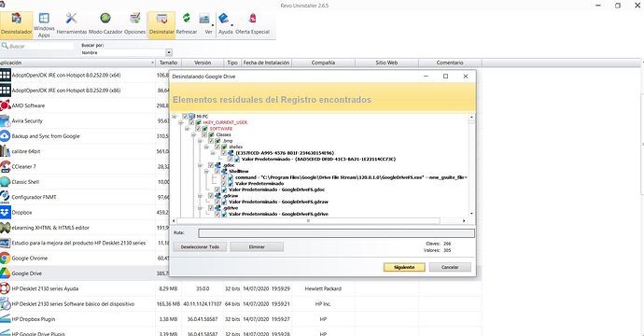644x336 pixels.
Task: Select the .gdrive Valor Predeterminado entry
Action: [278, 214]
